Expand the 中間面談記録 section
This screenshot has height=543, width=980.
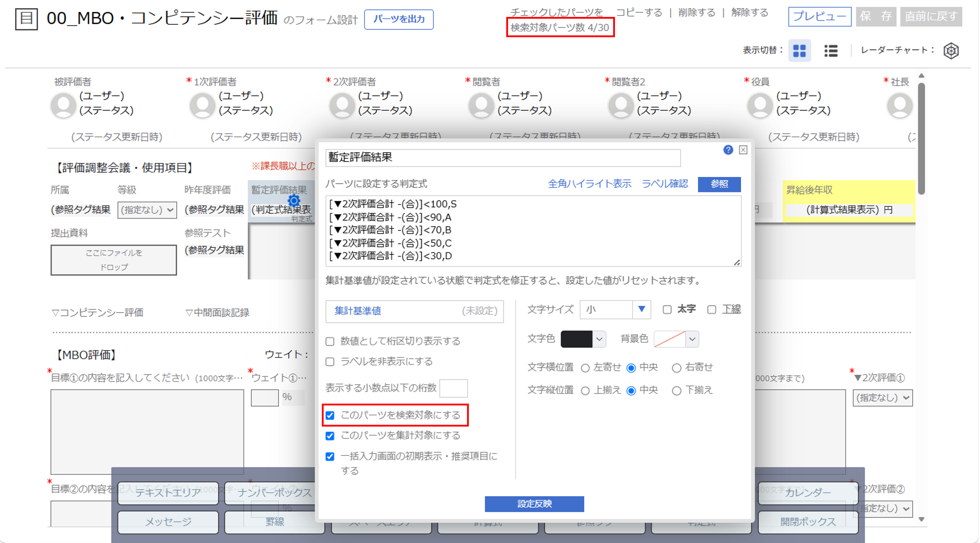point(217,313)
